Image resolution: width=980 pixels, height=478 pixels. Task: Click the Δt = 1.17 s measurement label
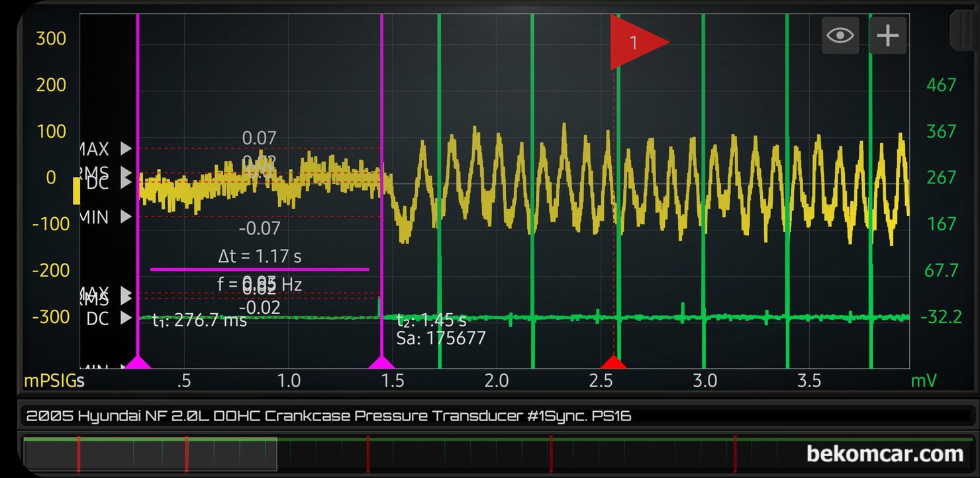point(260,256)
